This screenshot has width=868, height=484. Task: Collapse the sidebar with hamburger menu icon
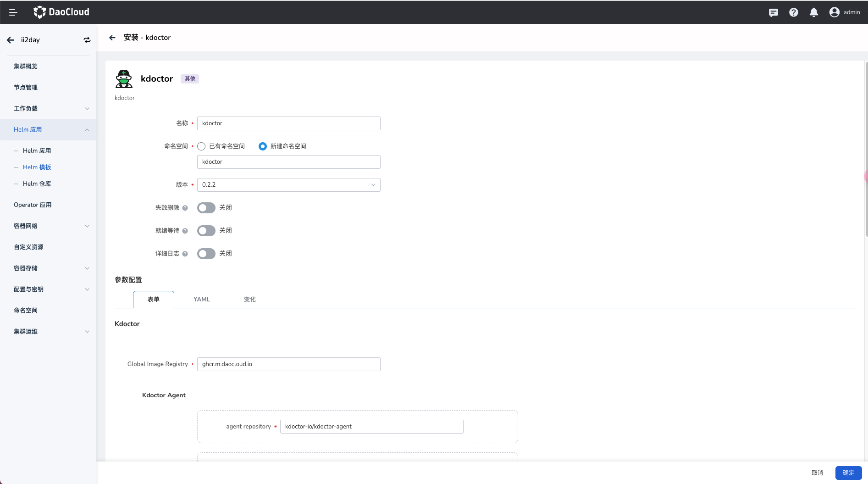pos(13,12)
